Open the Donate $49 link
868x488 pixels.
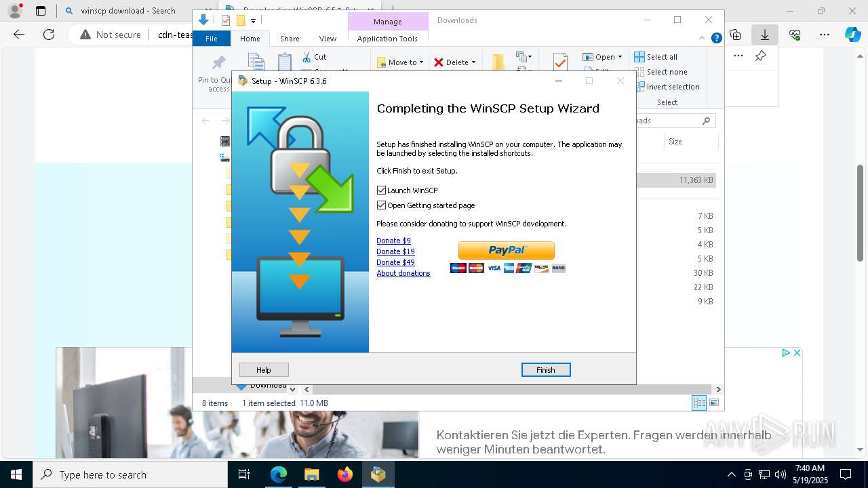395,262
